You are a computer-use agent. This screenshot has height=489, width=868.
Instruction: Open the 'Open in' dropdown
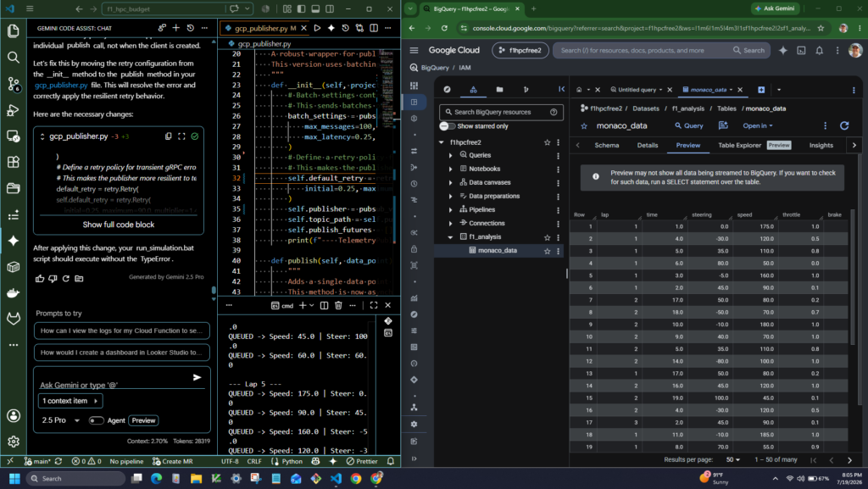[x=757, y=125]
